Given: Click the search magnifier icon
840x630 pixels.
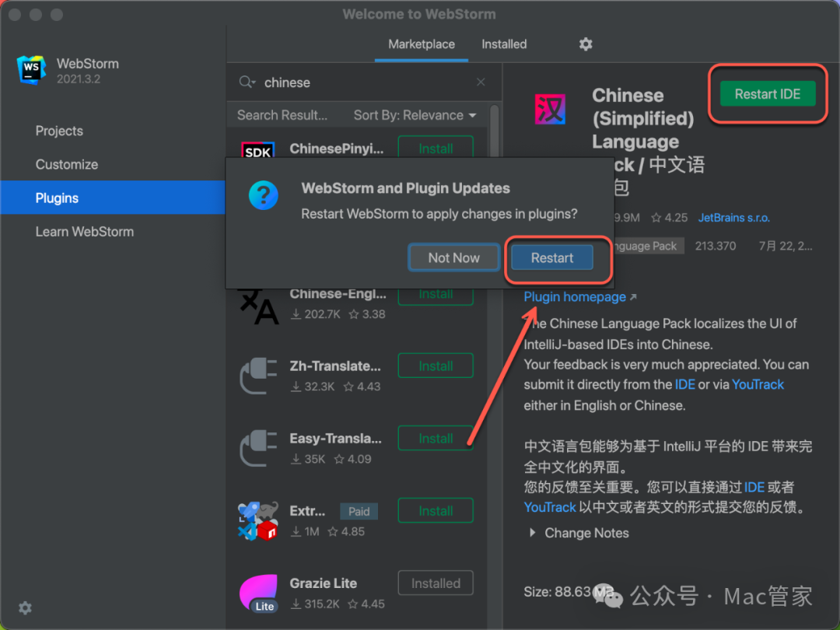Looking at the screenshot, I should click(x=247, y=82).
